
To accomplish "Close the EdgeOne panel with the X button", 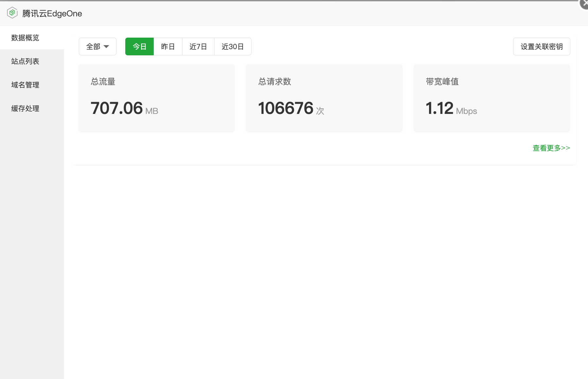I will point(584,4).
